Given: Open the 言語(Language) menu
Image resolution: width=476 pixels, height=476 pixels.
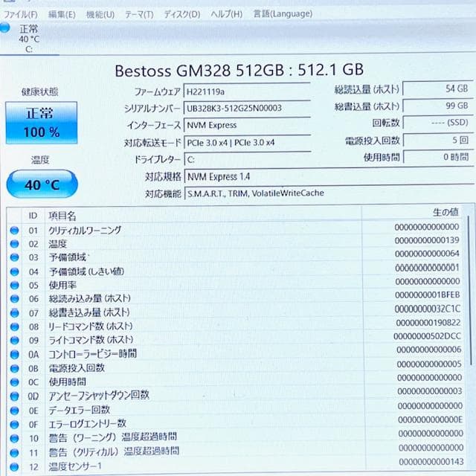Looking at the screenshot, I should pos(283,13).
